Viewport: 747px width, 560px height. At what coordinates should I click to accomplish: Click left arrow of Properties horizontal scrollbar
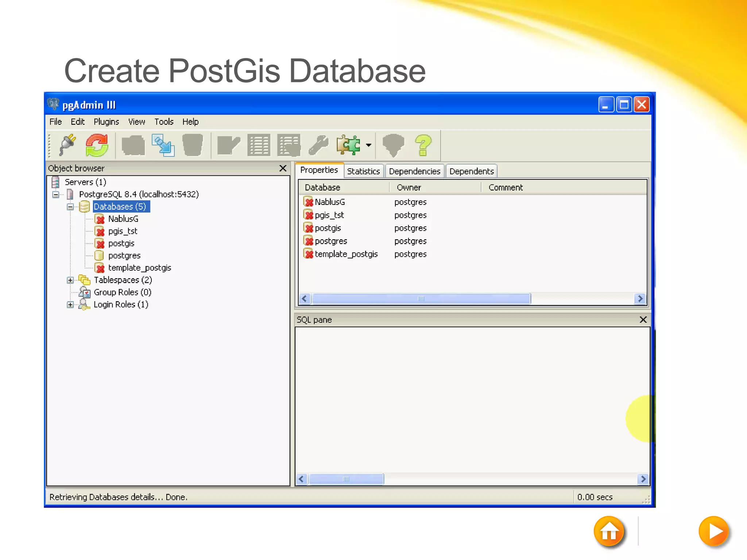tap(305, 299)
